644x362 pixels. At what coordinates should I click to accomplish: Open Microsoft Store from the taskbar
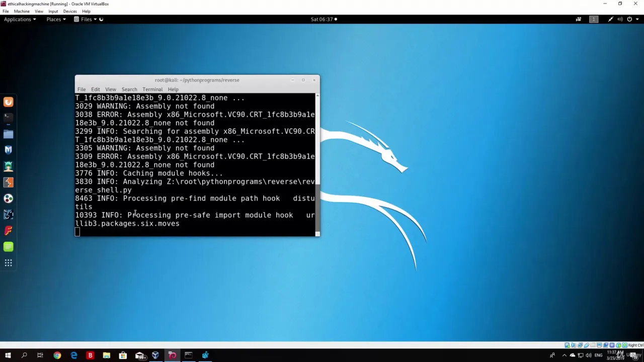tap(123, 355)
